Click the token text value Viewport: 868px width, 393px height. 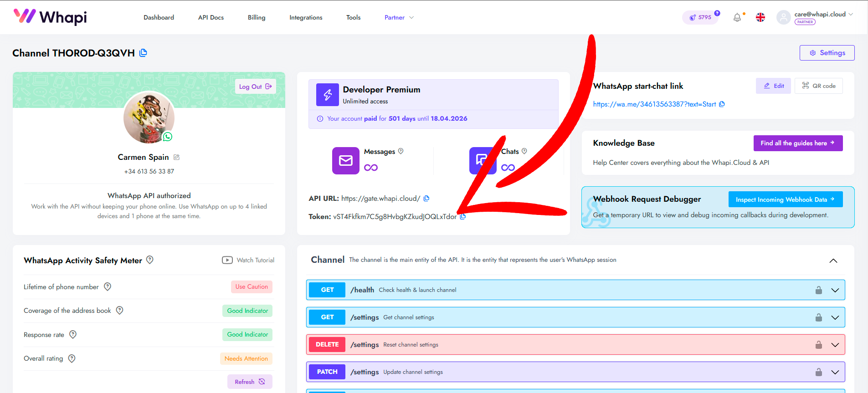(395, 217)
